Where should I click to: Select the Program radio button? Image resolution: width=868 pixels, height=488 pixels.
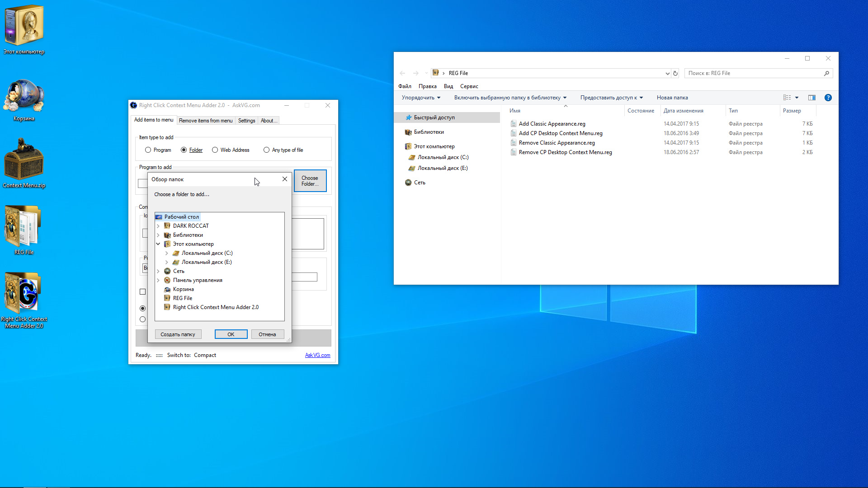click(148, 150)
